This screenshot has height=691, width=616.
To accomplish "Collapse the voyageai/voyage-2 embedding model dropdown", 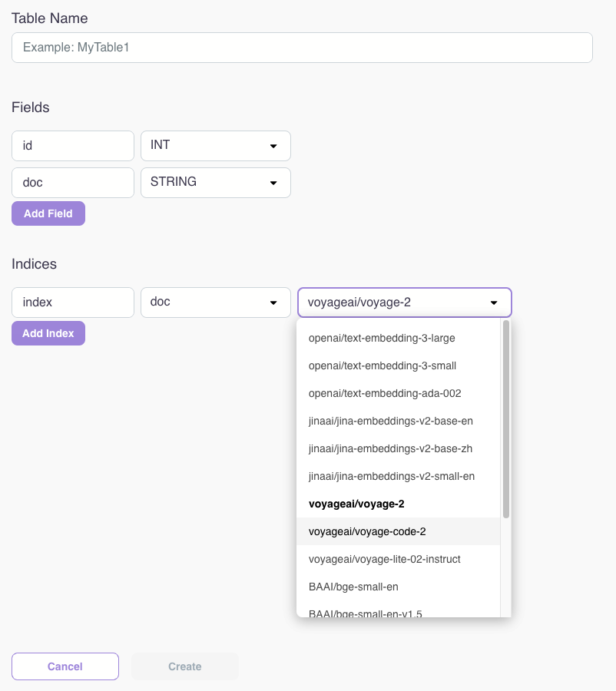I will click(x=404, y=303).
